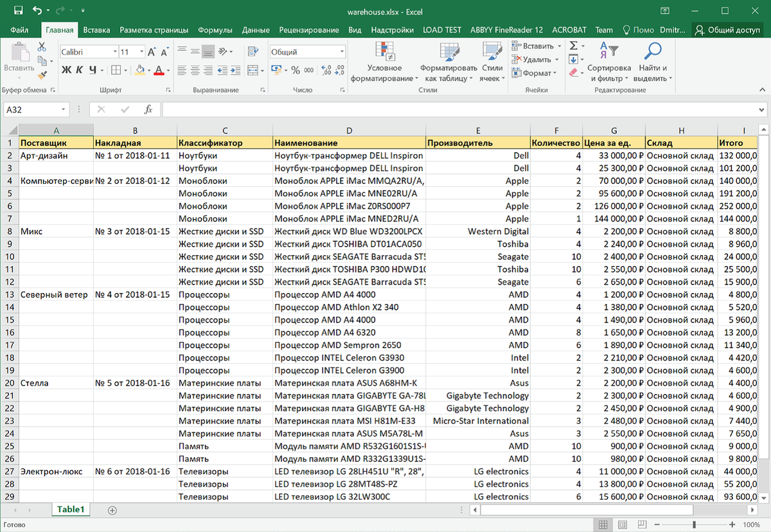Click the Clear eraser icon in Редактирование

[x=574, y=73]
